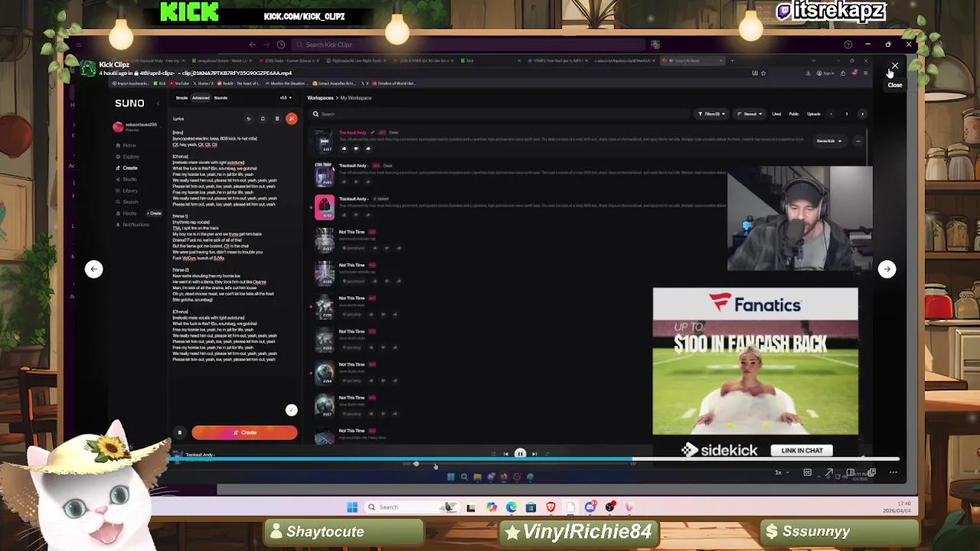Viewport: 980px width, 551px height.
Task: Pause the Suno player
Action: (x=520, y=454)
